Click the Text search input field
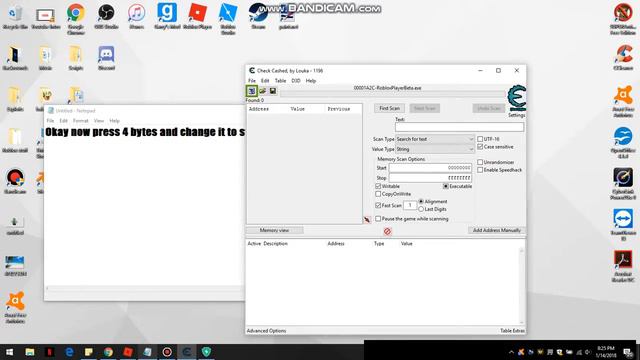This screenshot has width=640, height=360. coord(459,127)
